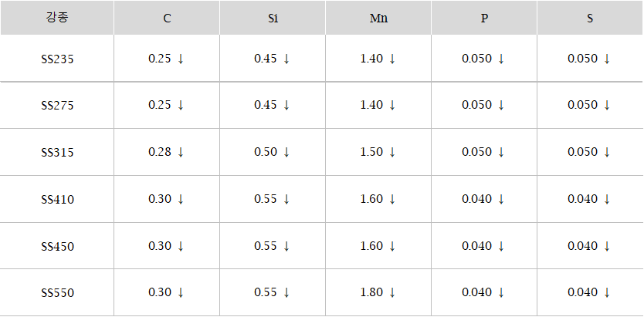
Task: Click the SS450 Si value 0.55
Action: pyautogui.click(x=266, y=246)
